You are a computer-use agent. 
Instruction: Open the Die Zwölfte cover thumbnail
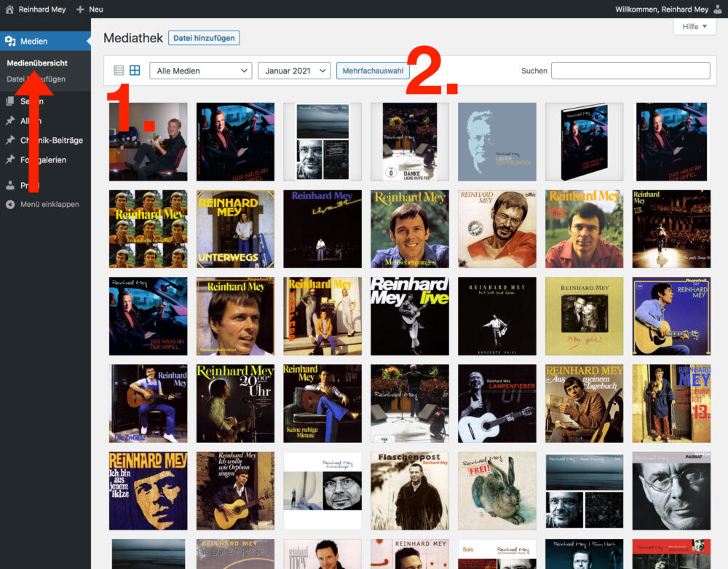(148, 404)
